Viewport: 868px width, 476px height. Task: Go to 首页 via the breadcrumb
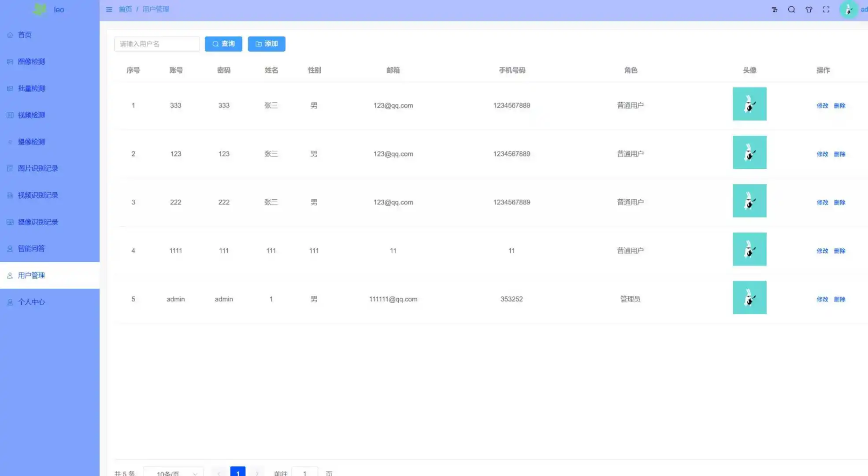point(125,9)
